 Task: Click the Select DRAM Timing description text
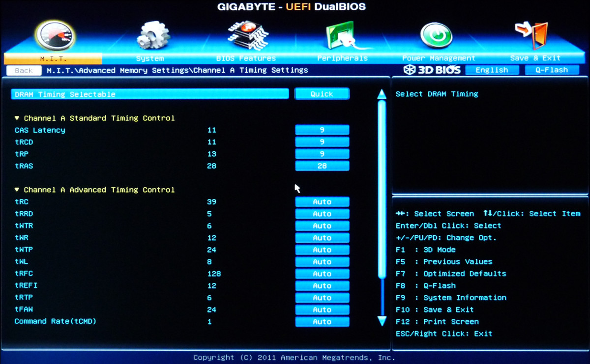pos(437,94)
